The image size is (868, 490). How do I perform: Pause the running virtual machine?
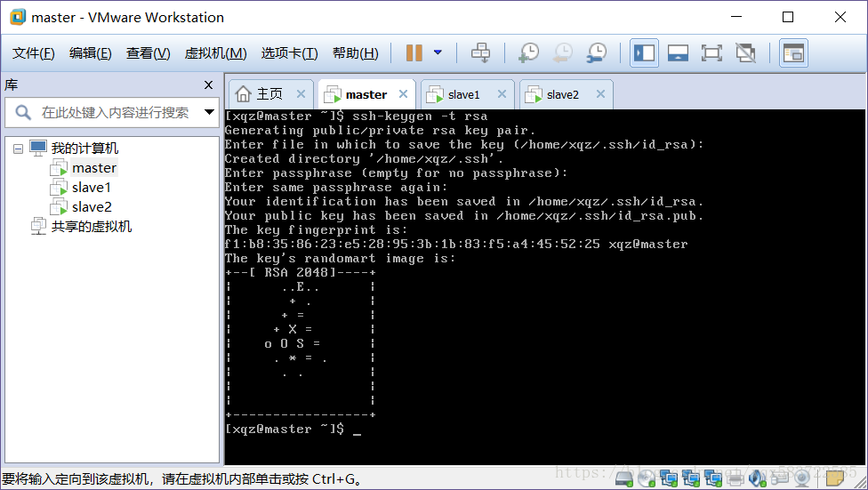(414, 53)
